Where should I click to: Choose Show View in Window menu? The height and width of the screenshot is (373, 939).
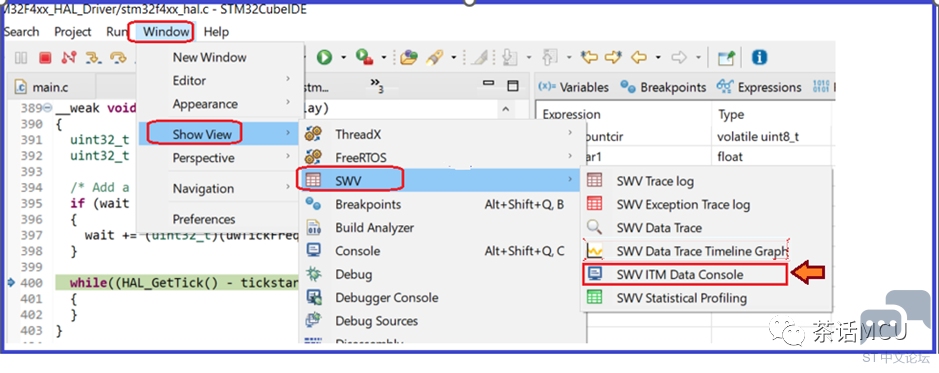(x=219, y=134)
